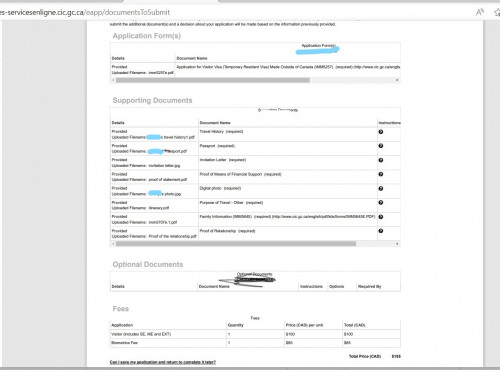
Task: Click the browser address bar URL
Action: [85, 12]
